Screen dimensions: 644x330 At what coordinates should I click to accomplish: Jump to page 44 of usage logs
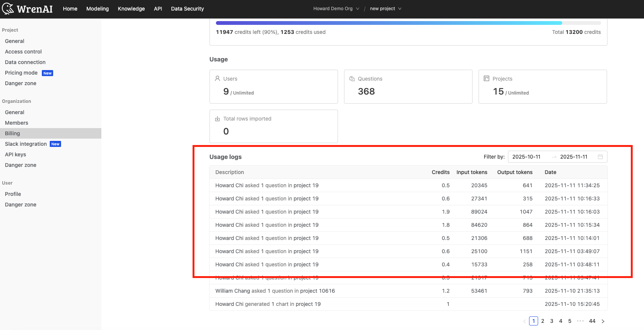click(592, 321)
